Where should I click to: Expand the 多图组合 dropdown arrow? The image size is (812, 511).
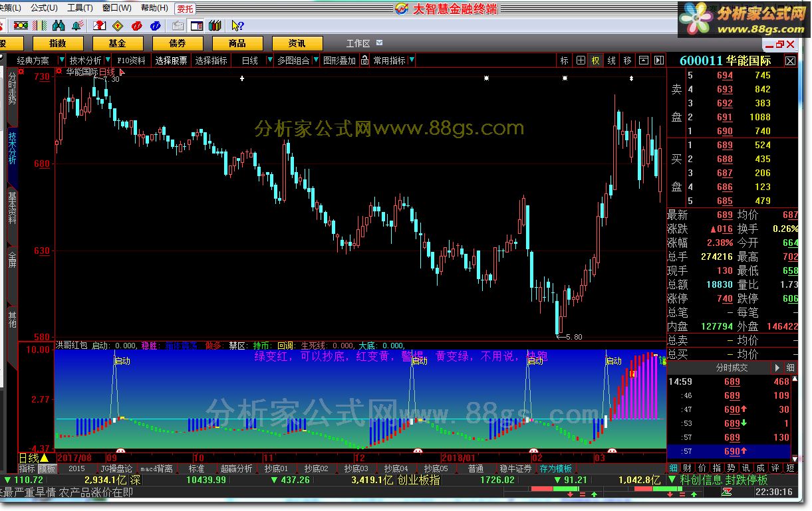(315, 60)
